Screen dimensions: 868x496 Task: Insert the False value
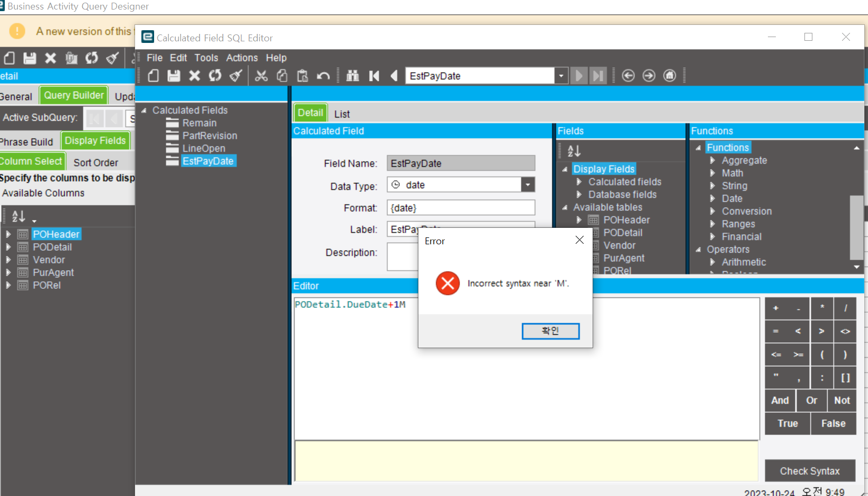click(834, 423)
